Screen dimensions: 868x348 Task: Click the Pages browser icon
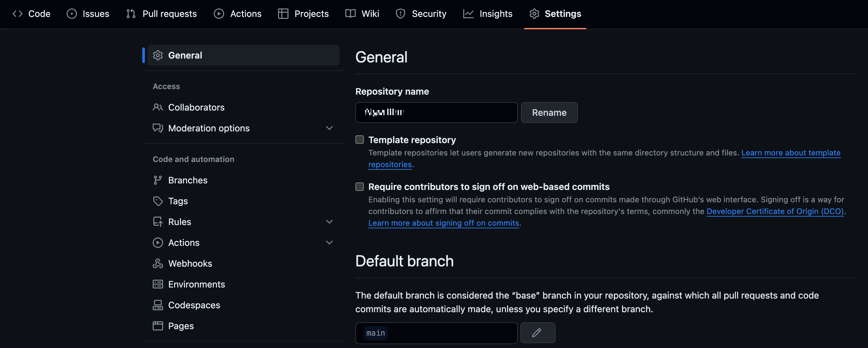(158, 326)
